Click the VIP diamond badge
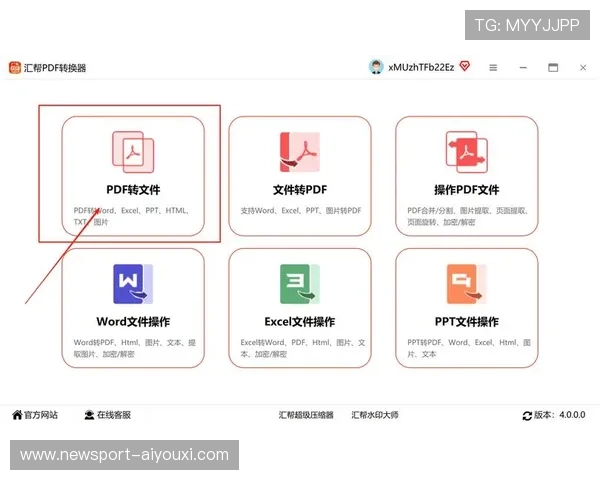The height and width of the screenshot is (480, 600). point(465,66)
